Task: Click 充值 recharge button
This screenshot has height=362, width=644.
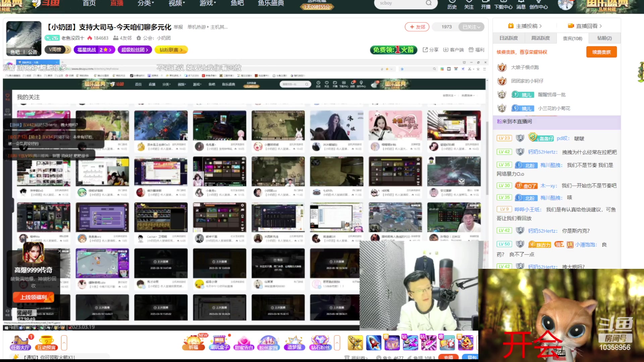Action: 448,358
